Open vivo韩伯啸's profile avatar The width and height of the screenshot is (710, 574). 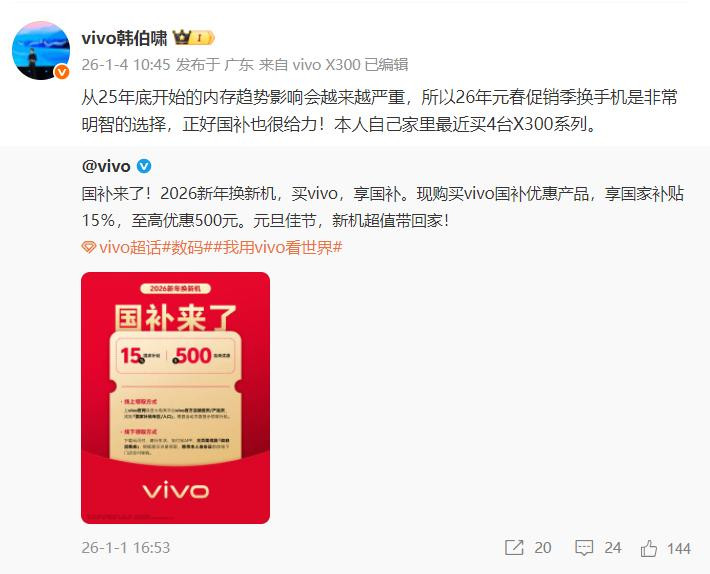pyautogui.click(x=41, y=50)
